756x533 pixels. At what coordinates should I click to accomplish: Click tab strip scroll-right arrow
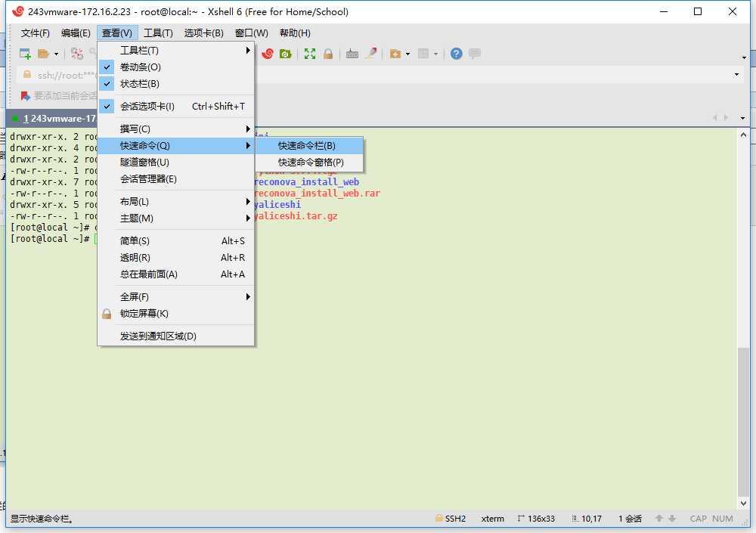[x=726, y=118]
